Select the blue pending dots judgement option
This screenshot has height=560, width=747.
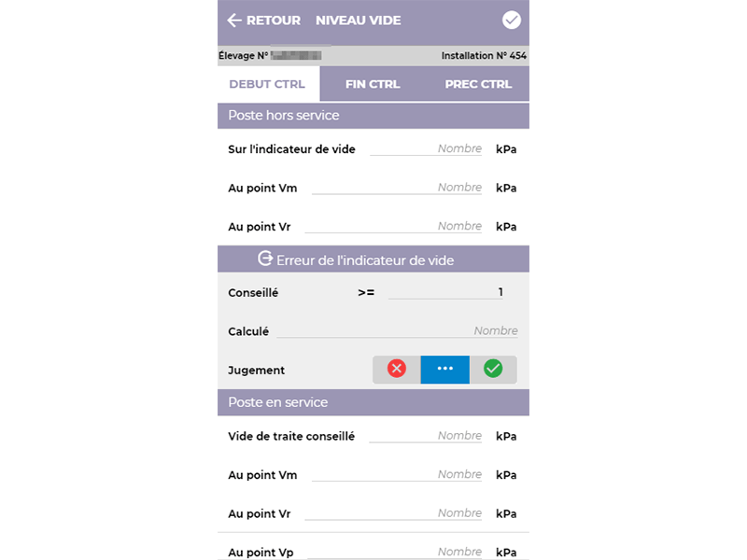[445, 369]
